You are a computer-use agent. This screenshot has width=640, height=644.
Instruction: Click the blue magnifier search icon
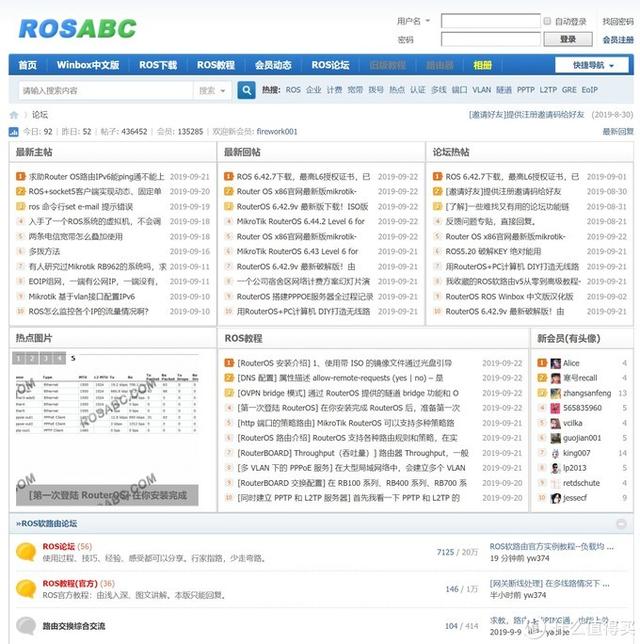[x=246, y=90]
